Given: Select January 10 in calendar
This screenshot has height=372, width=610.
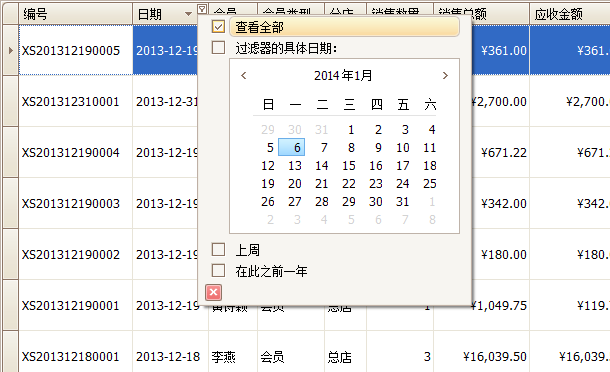Looking at the screenshot, I should (403, 147).
